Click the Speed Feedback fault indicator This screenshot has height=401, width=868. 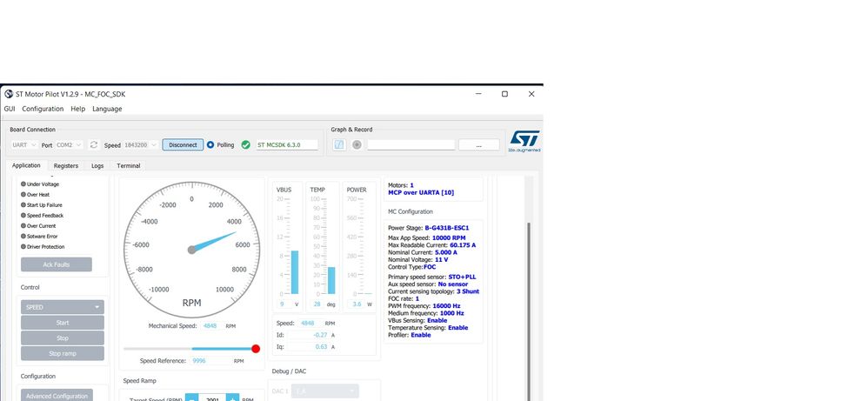point(23,216)
